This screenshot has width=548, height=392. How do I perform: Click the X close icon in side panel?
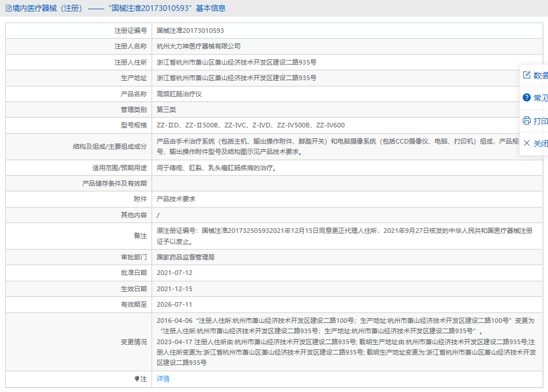tap(526, 143)
